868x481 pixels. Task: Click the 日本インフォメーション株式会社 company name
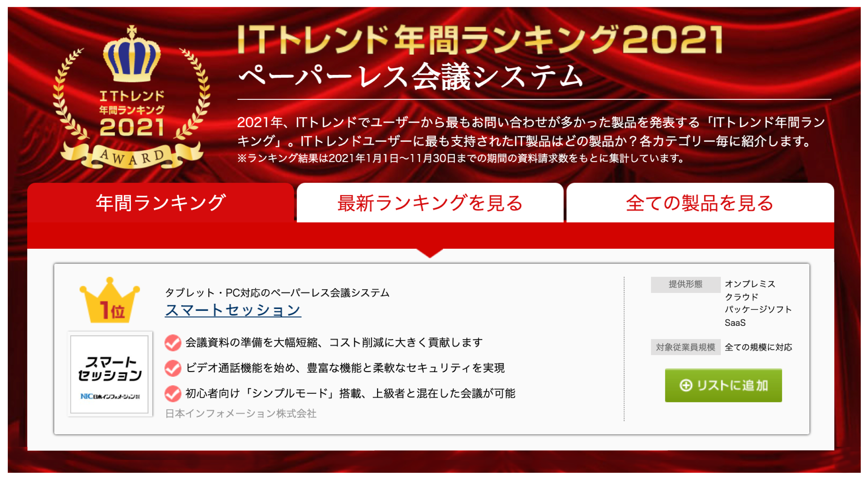(241, 413)
